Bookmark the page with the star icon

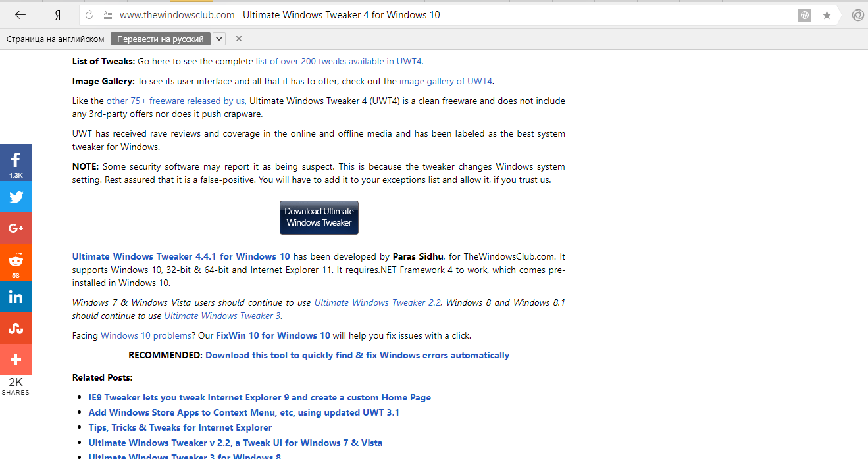[x=827, y=15]
